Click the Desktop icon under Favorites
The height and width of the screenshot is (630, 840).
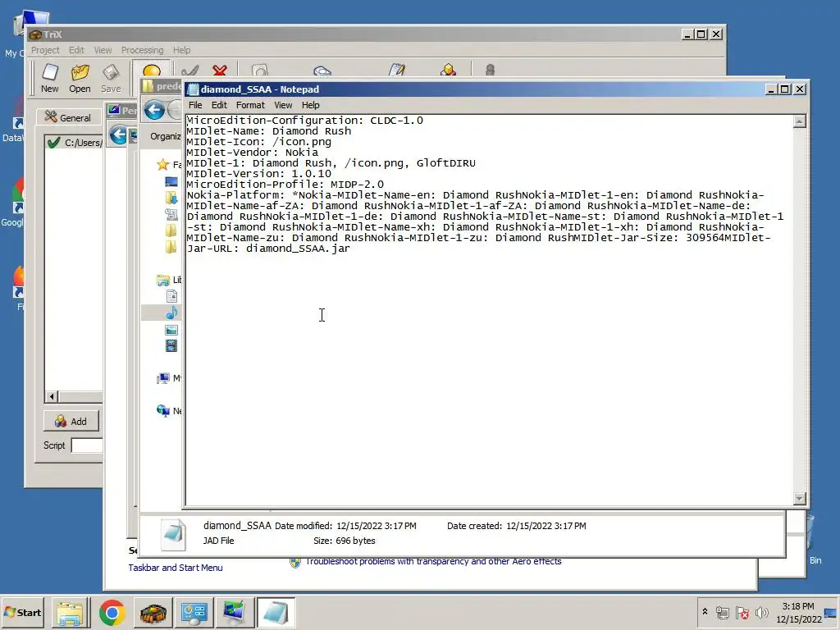(171, 182)
